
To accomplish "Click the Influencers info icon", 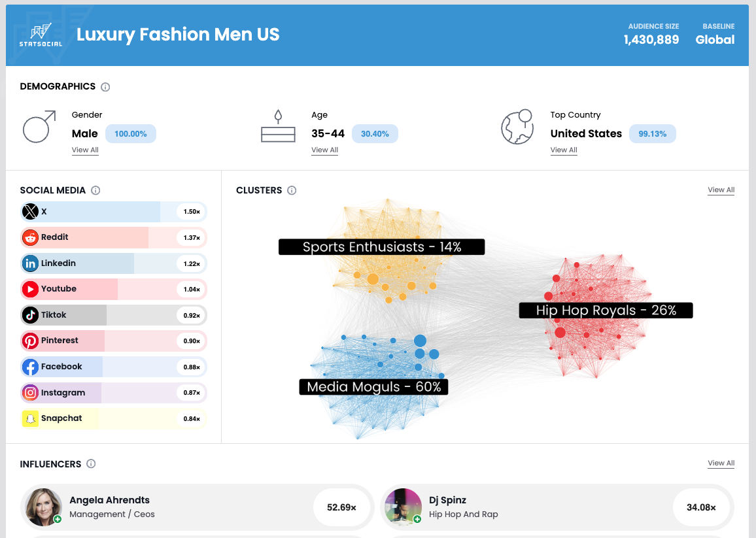I will click(91, 464).
